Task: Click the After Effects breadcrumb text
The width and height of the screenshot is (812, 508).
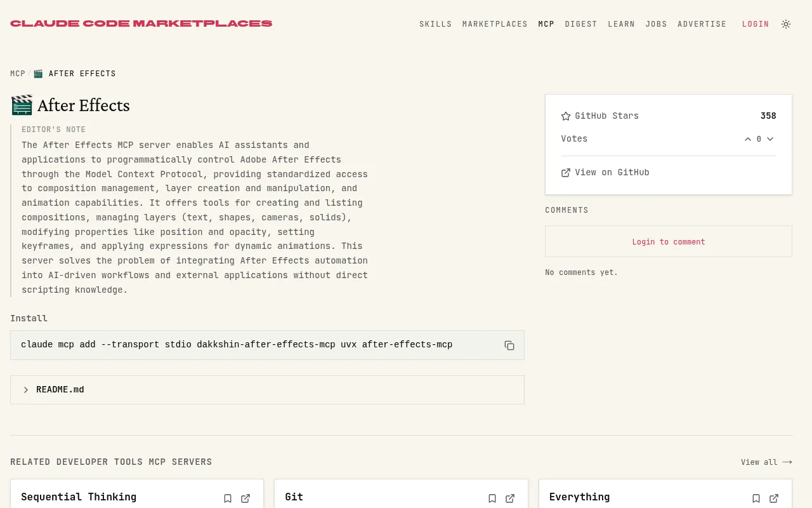Action: pos(82,74)
